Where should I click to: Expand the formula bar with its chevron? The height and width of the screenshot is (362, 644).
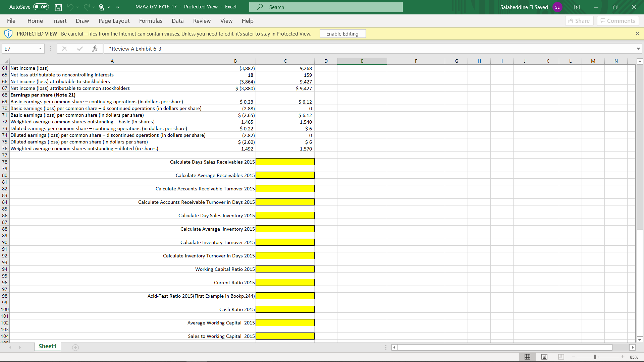[x=638, y=49]
